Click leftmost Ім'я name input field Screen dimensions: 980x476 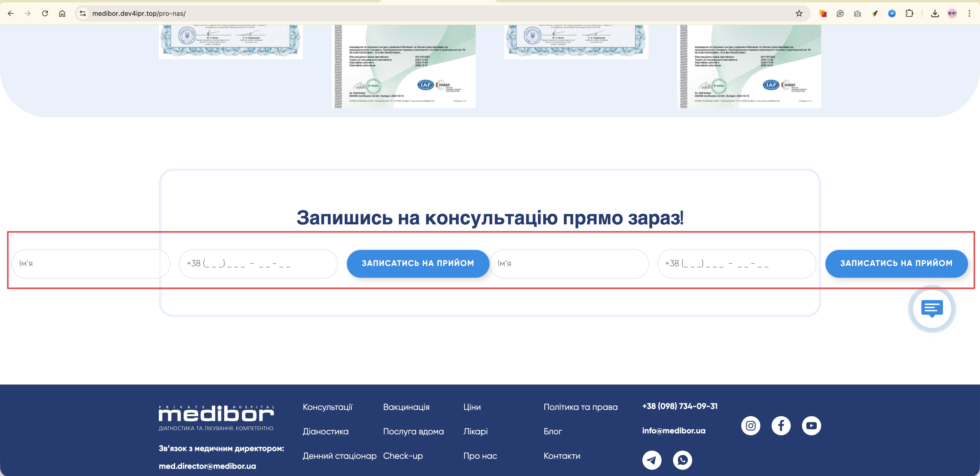90,264
